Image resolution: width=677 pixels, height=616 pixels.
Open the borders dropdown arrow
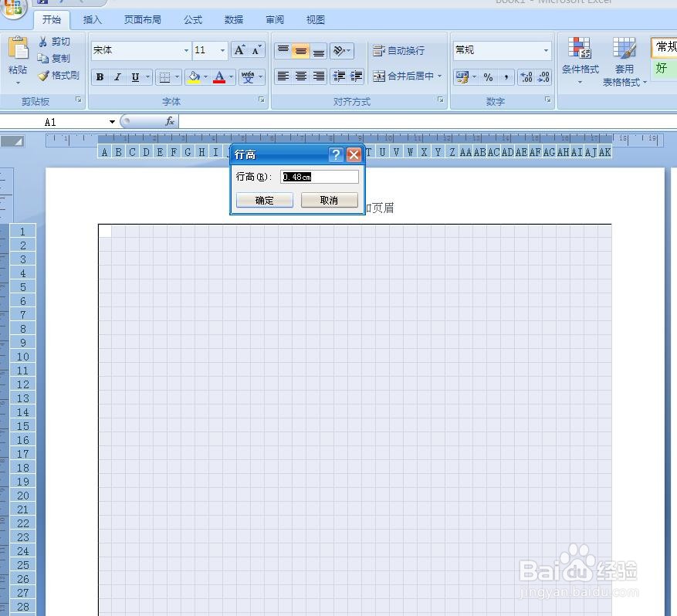click(x=177, y=77)
